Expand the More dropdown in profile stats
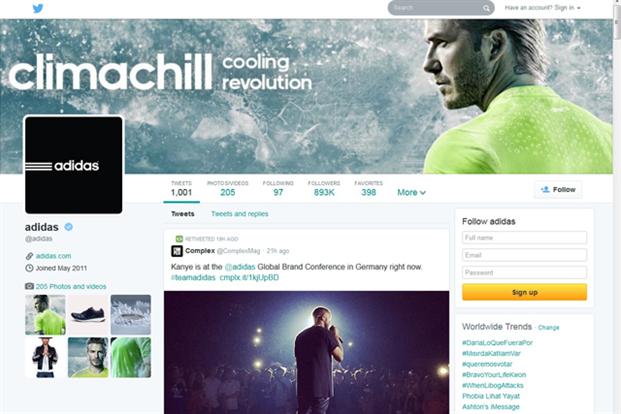621x414 pixels. coord(411,193)
